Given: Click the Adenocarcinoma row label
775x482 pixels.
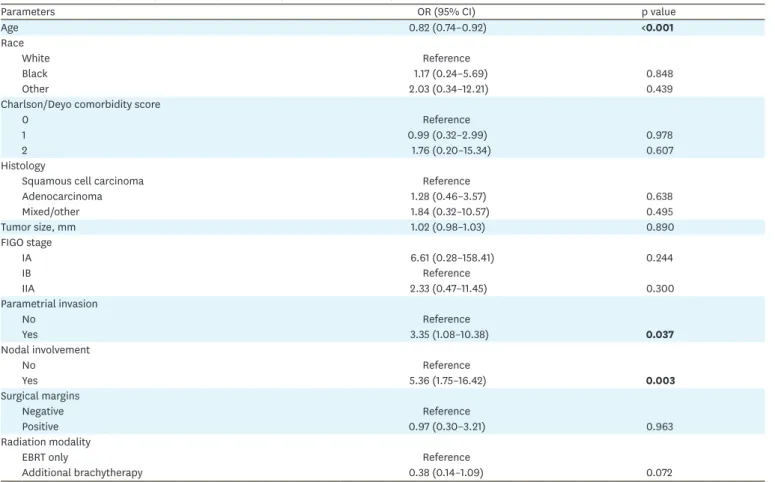Looking at the screenshot, I should click(62, 196).
